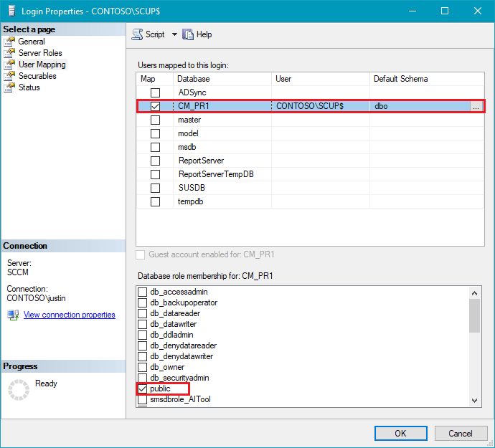Check the Map box for model

click(x=155, y=133)
